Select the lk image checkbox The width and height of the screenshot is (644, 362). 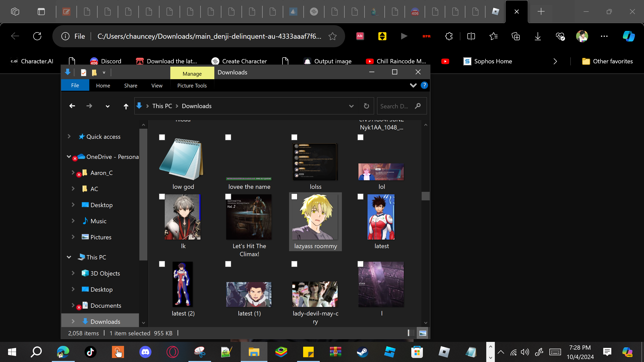pos(162,197)
